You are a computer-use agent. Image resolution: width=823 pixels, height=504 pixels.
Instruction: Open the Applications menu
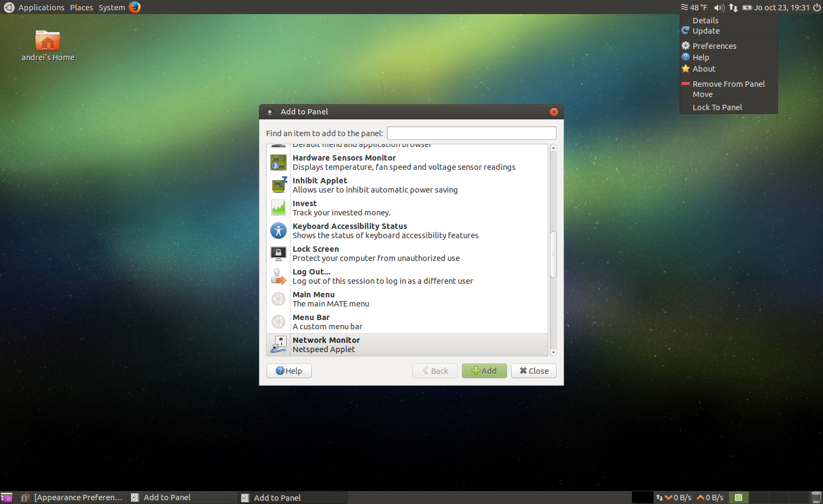click(x=41, y=7)
